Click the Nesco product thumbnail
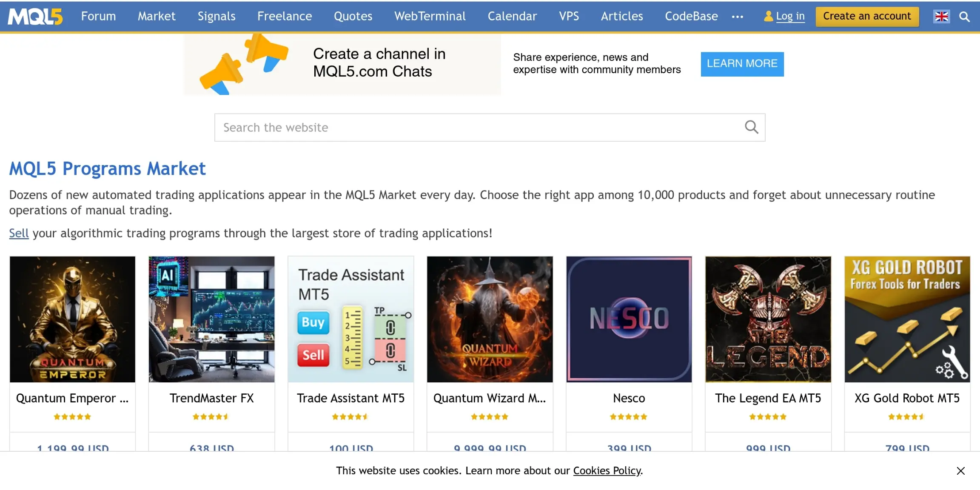Screen dimensions: 980x490 click(x=630, y=319)
